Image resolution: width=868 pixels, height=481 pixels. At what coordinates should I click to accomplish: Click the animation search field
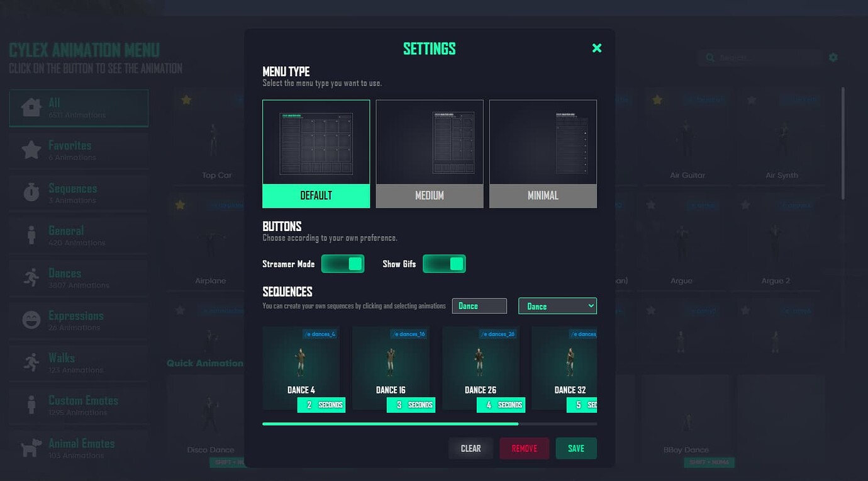760,58
